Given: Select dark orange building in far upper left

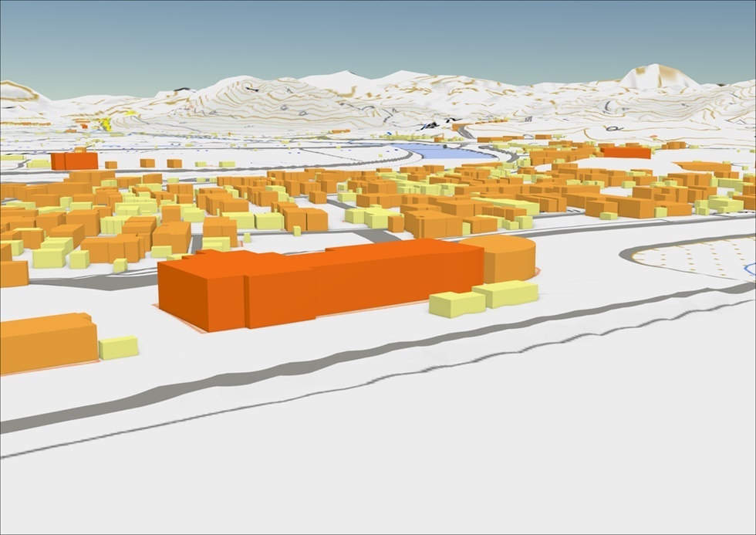Looking at the screenshot, I should point(74,161).
